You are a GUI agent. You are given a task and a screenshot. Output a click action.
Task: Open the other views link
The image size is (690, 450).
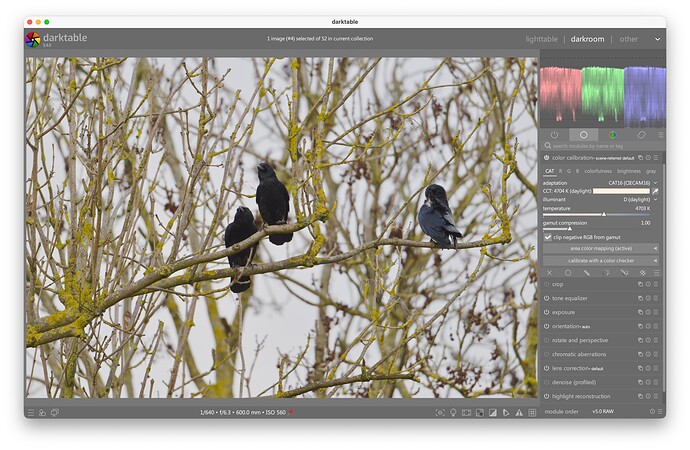click(x=628, y=39)
